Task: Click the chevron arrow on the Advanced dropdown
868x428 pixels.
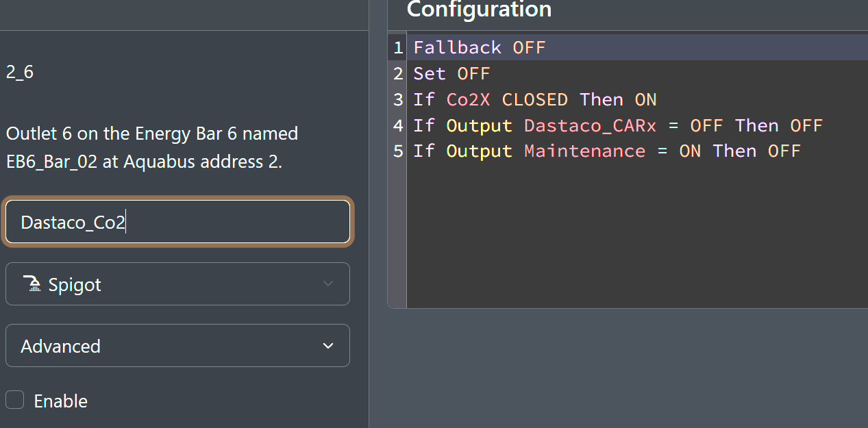Action: [328, 346]
